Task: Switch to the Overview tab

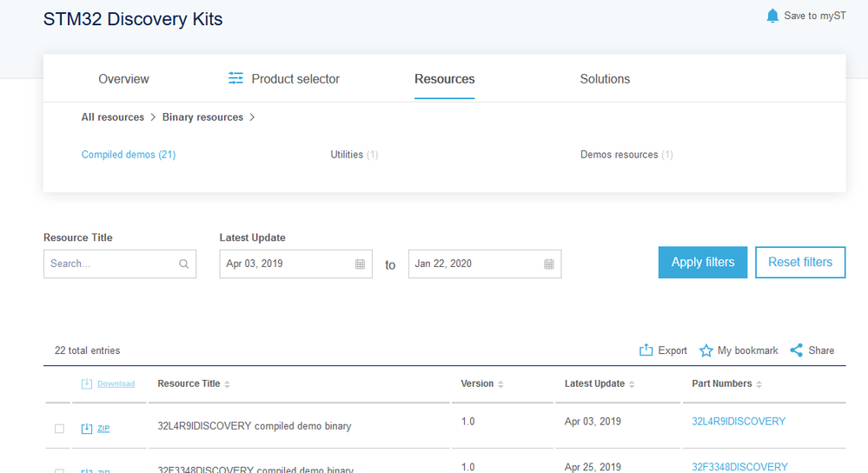Action: [123, 78]
